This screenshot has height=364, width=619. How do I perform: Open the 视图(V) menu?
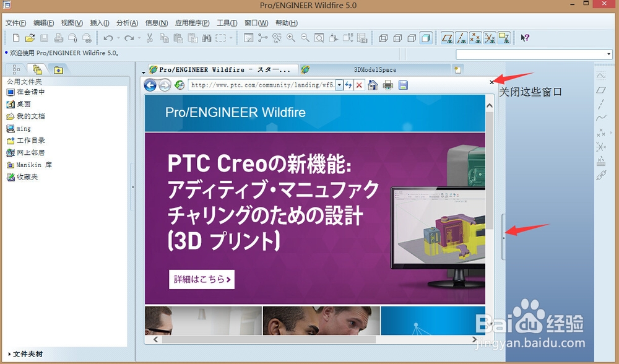pyautogui.click(x=72, y=23)
